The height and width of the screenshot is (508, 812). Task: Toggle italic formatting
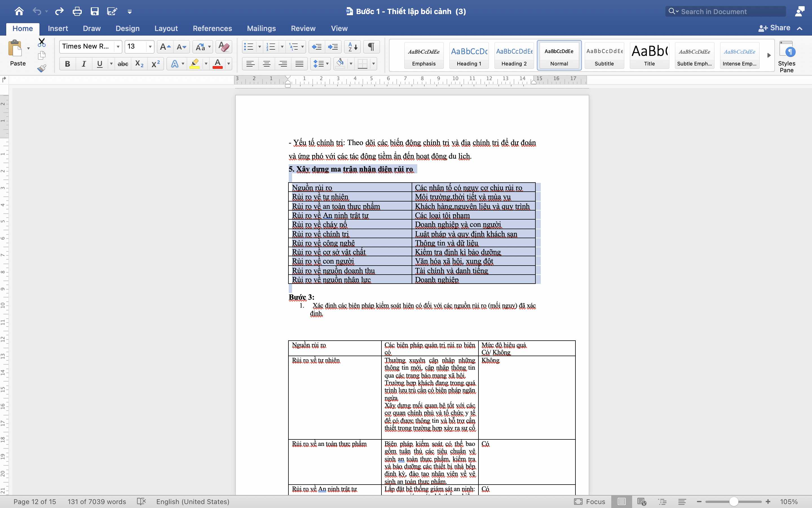(83, 64)
